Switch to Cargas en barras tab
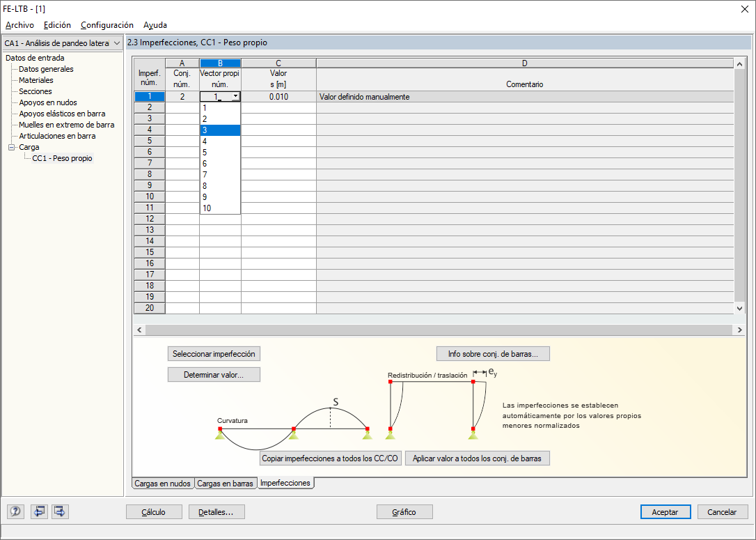756x540 pixels. [x=225, y=483]
